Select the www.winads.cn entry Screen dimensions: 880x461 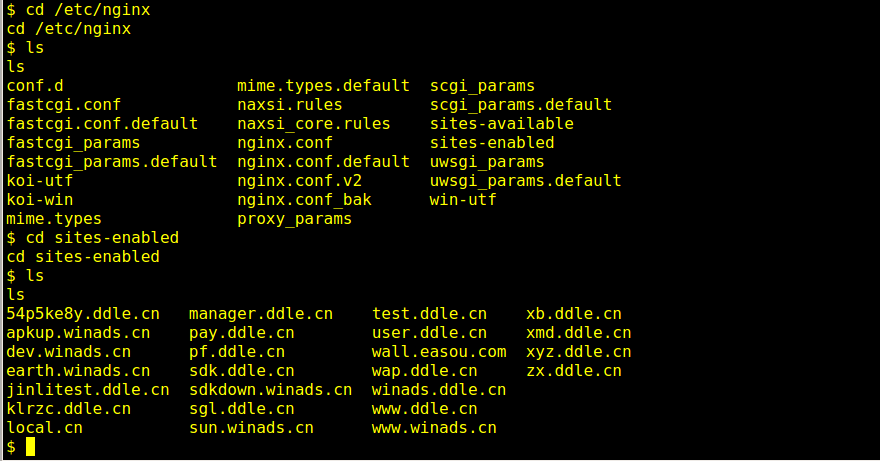click(x=434, y=428)
